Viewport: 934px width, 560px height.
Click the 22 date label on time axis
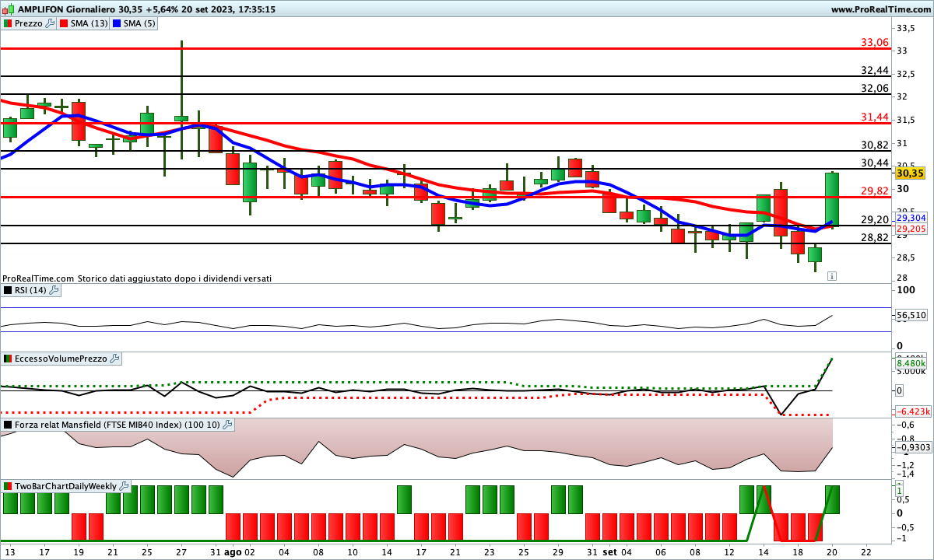pos(866,551)
